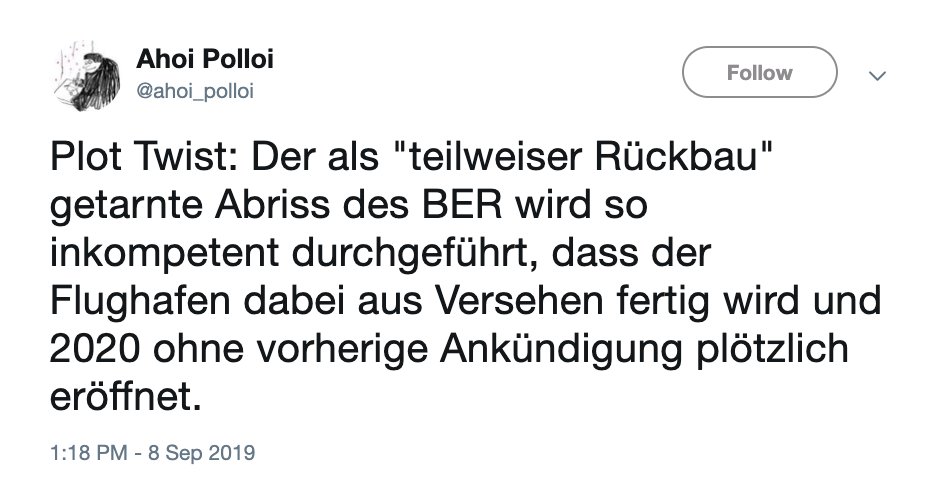Viewport: 940px width, 482px height.
Task: Open the Ahoi Polloi display name link
Action: click(x=205, y=59)
